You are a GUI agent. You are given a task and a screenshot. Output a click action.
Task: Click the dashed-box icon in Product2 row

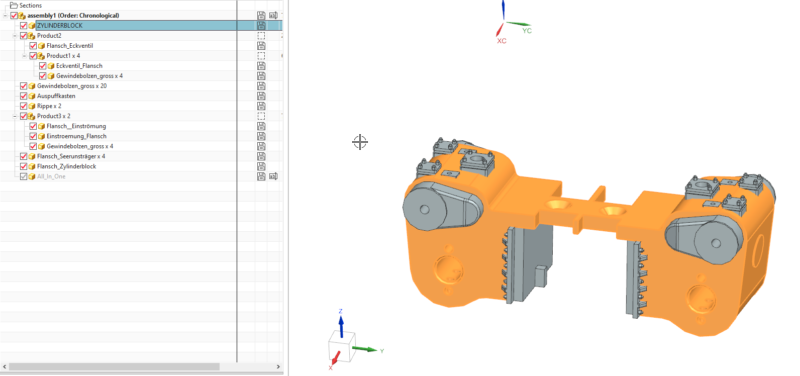261,36
